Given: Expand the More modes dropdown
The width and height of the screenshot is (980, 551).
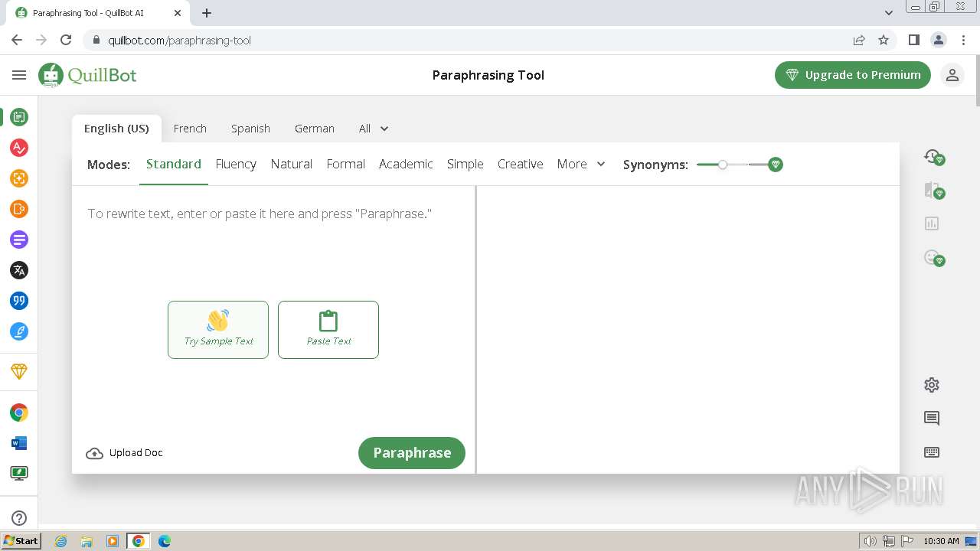Looking at the screenshot, I should pos(581,164).
